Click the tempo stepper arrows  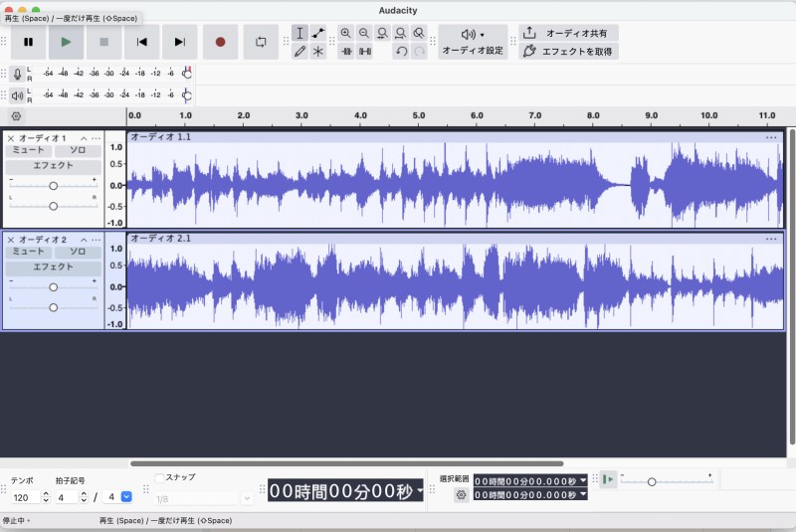tap(46, 497)
